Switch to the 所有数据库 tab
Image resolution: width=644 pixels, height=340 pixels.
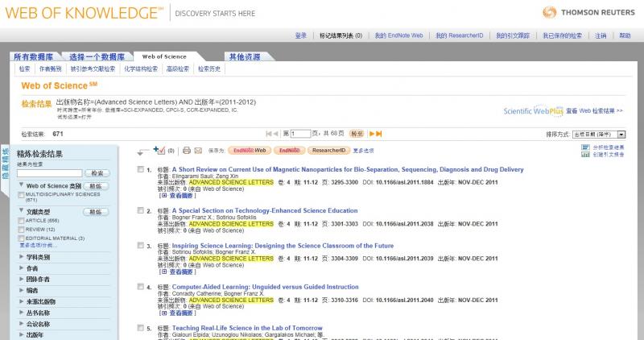pos(34,56)
